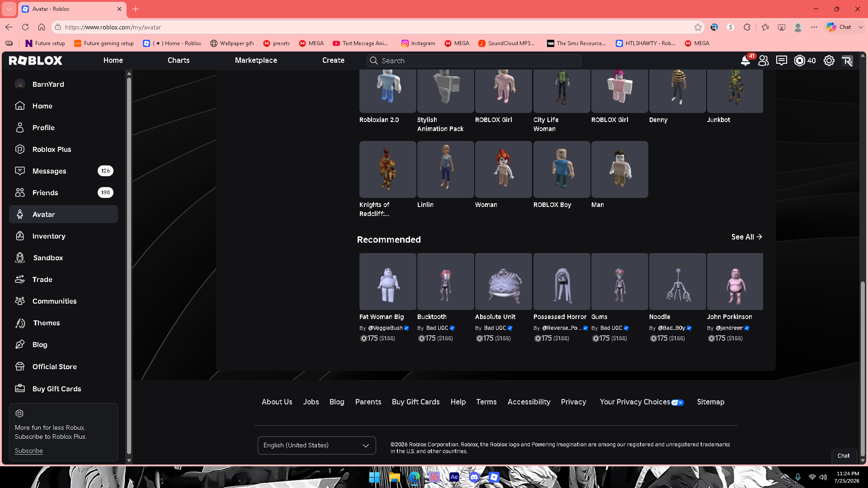Image resolution: width=868 pixels, height=488 pixels.
Task: Open friends icon in Roblox header
Action: tap(764, 61)
